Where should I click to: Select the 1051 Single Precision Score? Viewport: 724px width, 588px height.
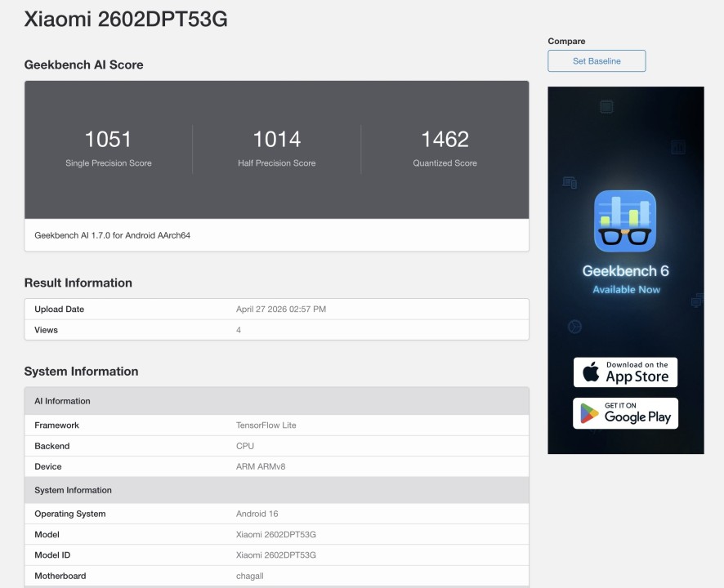coord(108,140)
